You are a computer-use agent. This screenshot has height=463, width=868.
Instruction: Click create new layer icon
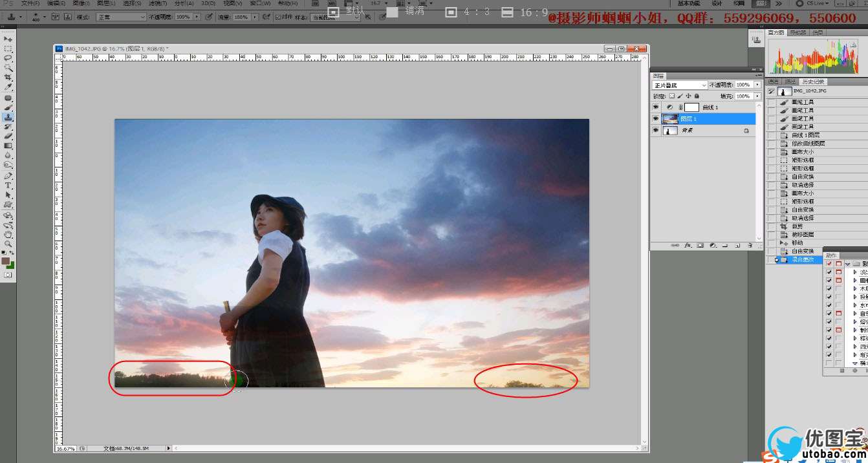pos(737,245)
